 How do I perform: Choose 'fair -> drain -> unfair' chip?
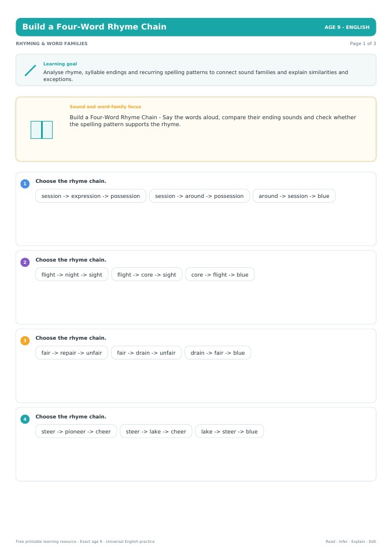click(x=146, y=352)
